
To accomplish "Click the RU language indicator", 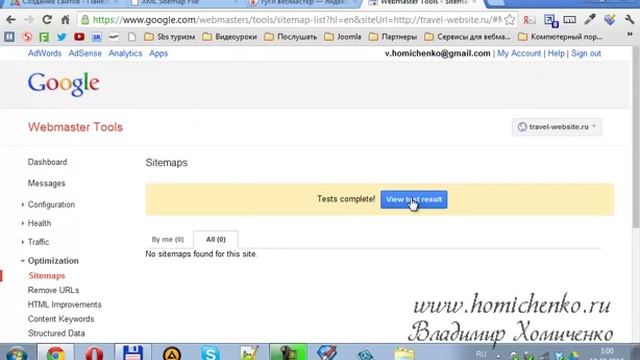I will 481,354.
